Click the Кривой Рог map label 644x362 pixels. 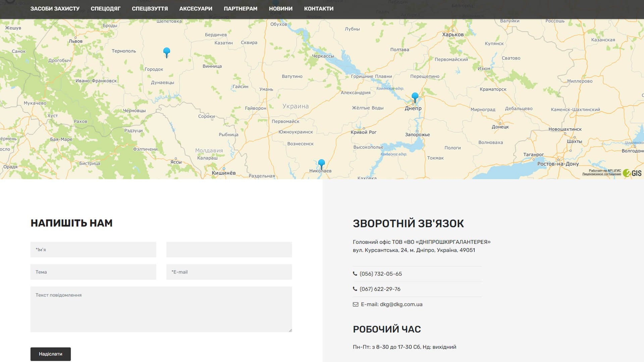pos(364,132)
